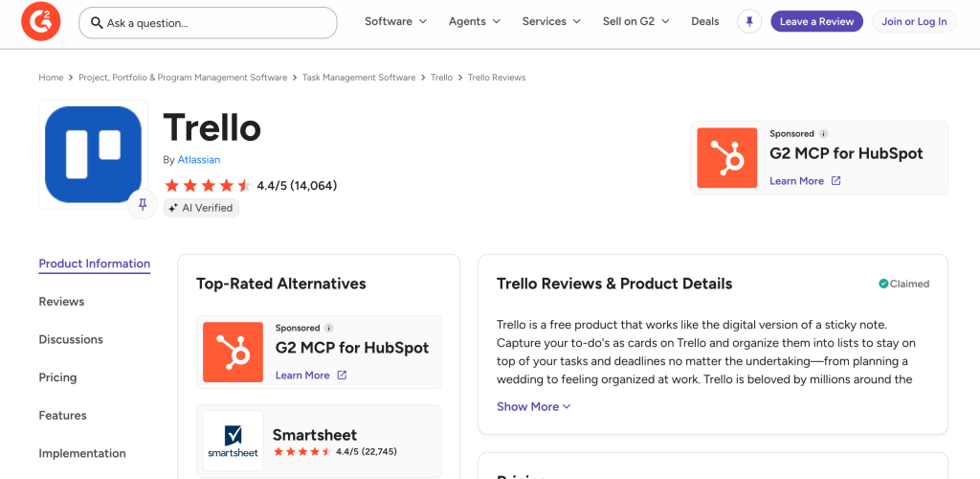This screenshot has height=479, width=980.
Task: Click the sponsored info icon in top-right card
Action: pyautogui.click(x=823, y=134)
